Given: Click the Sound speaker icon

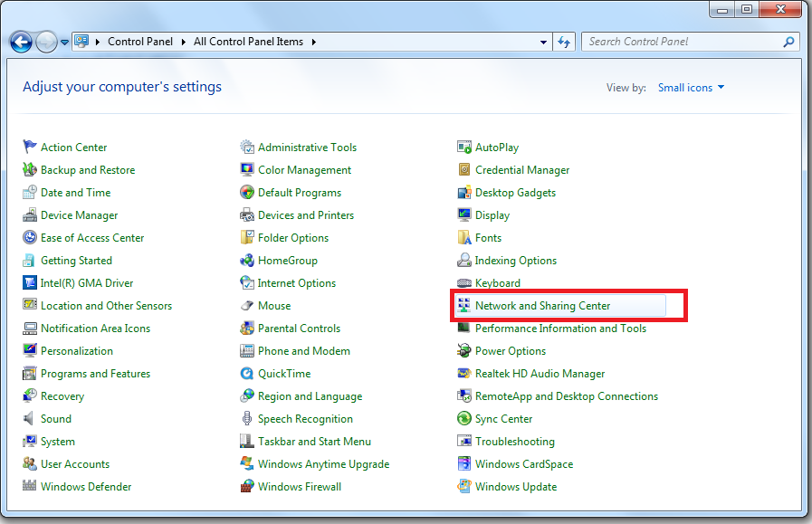Looking at the screenshot, I should coord(30,419).
